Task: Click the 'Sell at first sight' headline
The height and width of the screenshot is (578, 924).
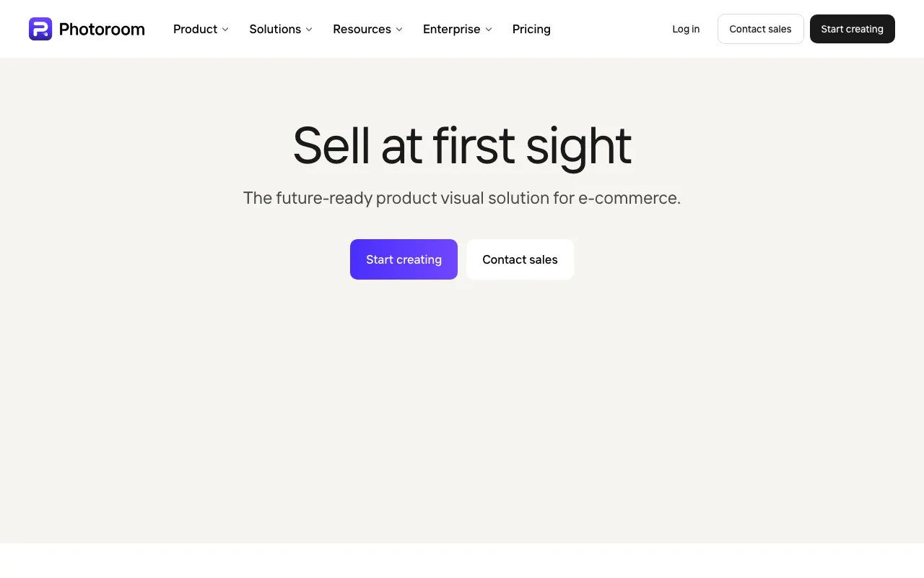Action: (462, 146)
